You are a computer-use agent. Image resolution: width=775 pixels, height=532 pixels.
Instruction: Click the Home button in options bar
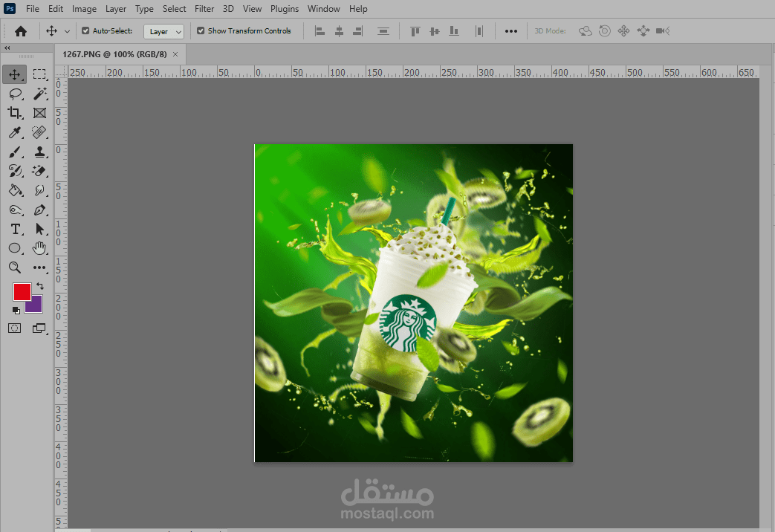click(21, 31)
